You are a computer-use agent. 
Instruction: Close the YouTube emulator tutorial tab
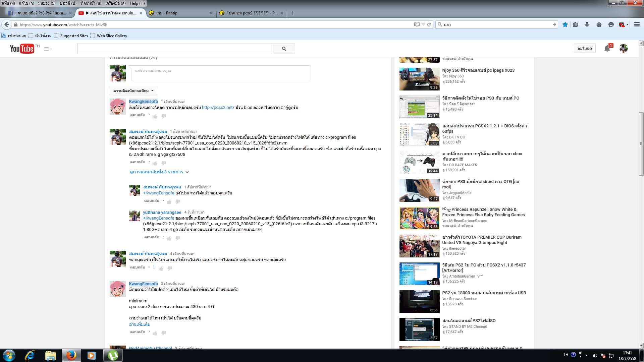pos(141,13)
